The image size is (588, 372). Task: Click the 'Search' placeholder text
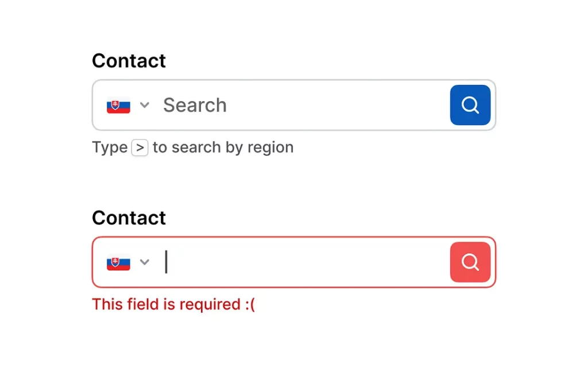tap(195, 105)
